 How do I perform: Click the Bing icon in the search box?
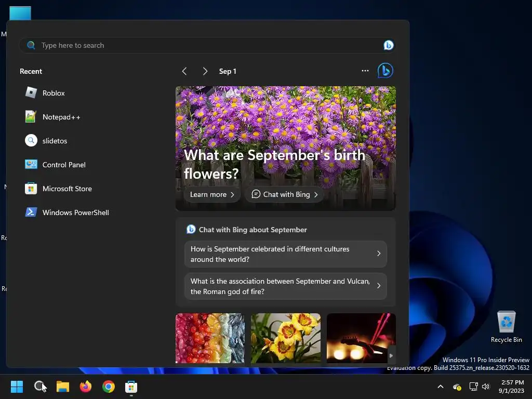[389, 45]
